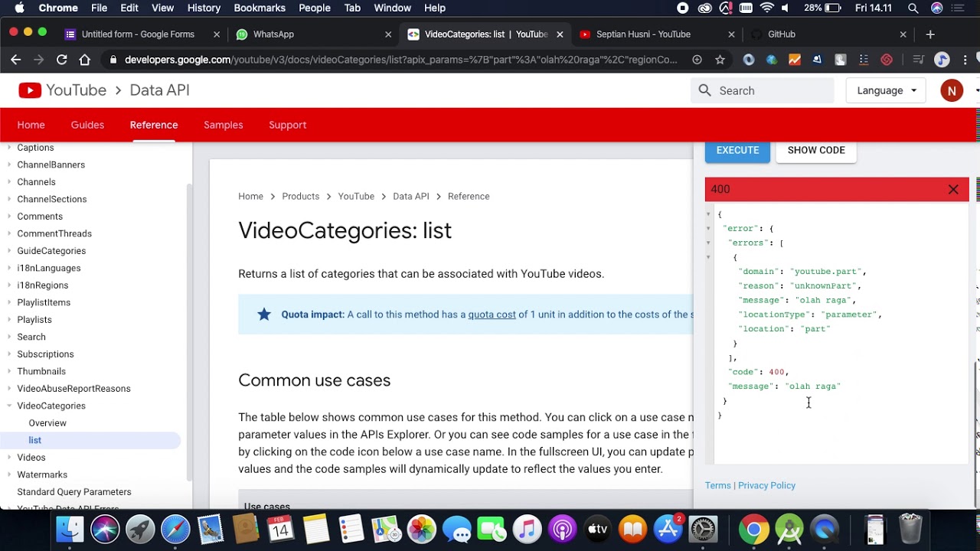Reload the page with the refresh icon
This screenshot has width=980, height=551.
point(61,60)
